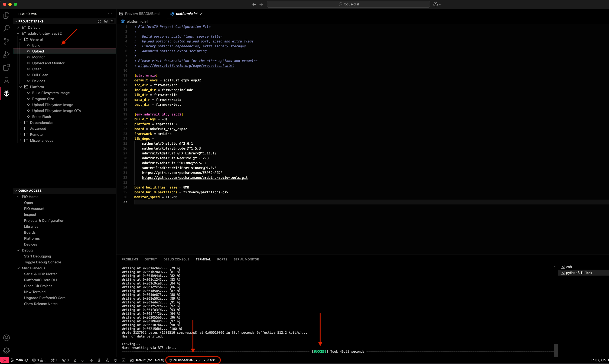
Task: Click the terminal vertical scrollbar thumb
Action: click(x=556, y=350)
